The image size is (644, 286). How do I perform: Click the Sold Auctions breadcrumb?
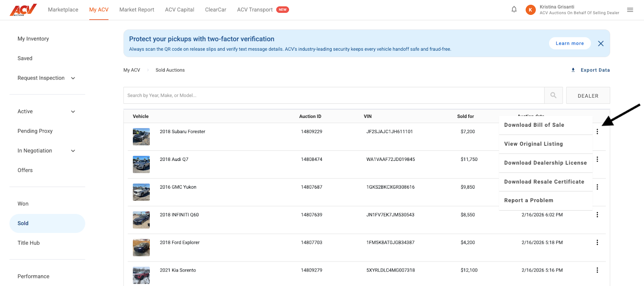[170, 70]
